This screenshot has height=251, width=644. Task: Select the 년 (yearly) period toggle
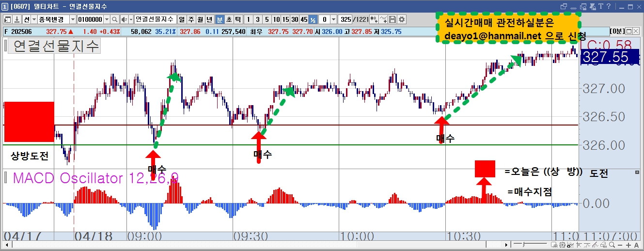click(x=209, y=19)
